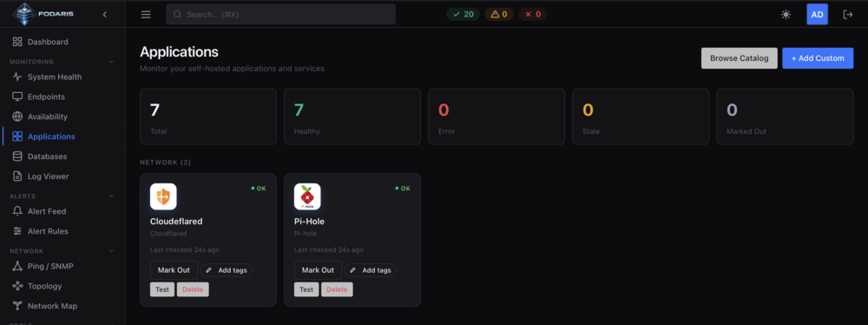Mark Out the Cloudflared application

[x=174, y=270]
